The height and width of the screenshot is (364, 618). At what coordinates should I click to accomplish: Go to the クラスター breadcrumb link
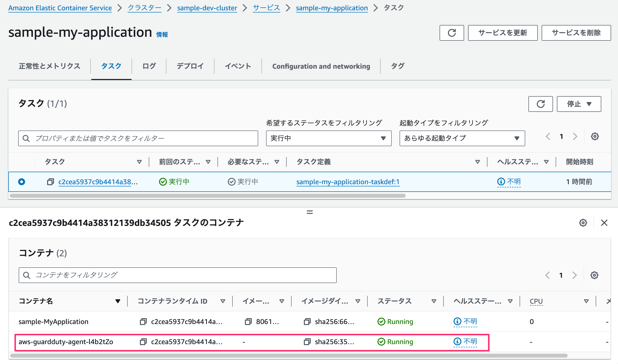tap(145, 8)
